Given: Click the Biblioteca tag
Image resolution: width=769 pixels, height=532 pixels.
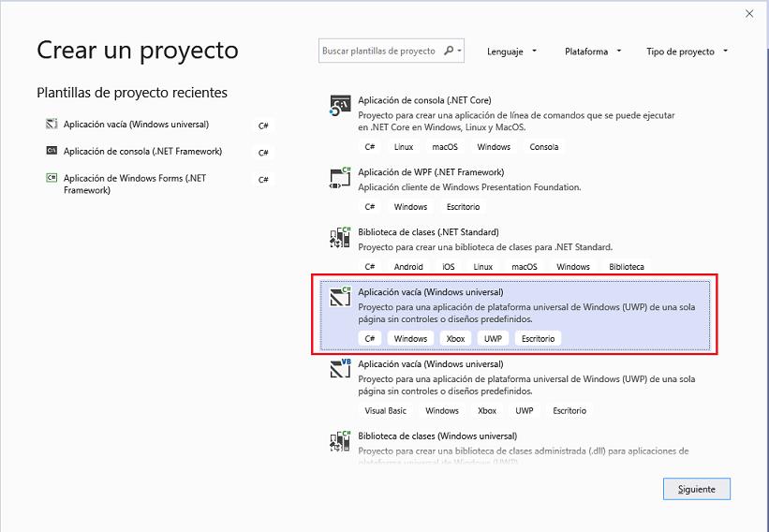Looking at the screenshot, I should coord(627,267).
